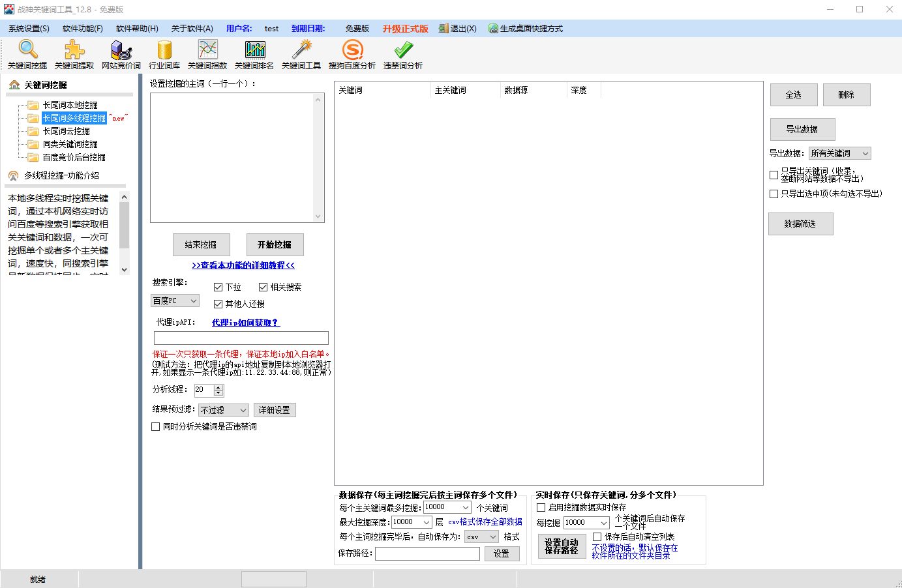Click the folder icon of 百度竞价后台挖掘

point(33,157)
